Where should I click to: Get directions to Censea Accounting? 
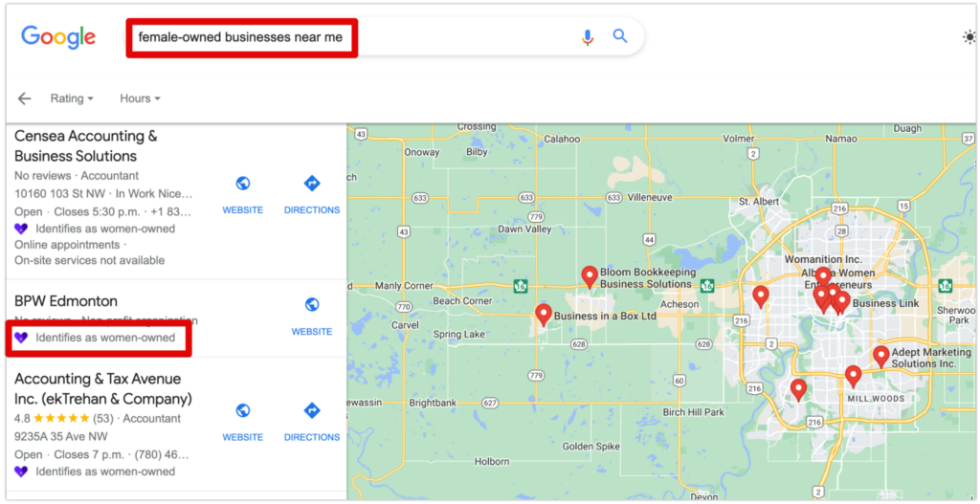pyautogui.click(x=311, y=184)
